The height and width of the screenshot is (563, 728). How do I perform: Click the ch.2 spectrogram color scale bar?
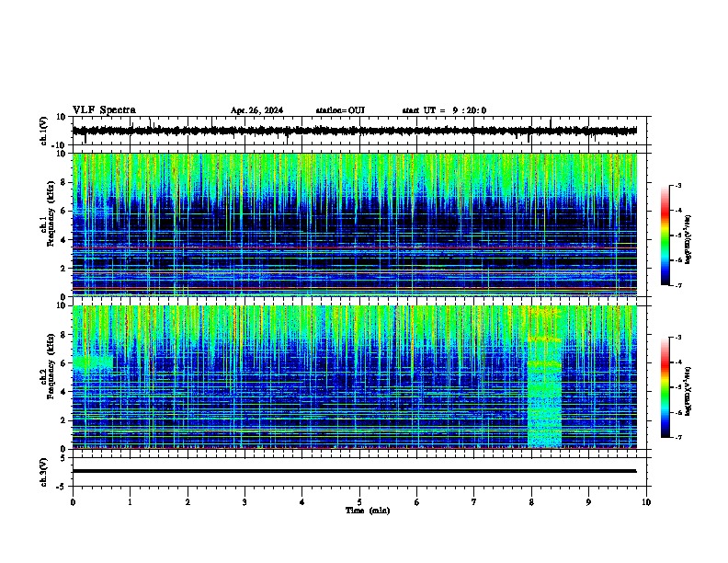tap(665, 387)
